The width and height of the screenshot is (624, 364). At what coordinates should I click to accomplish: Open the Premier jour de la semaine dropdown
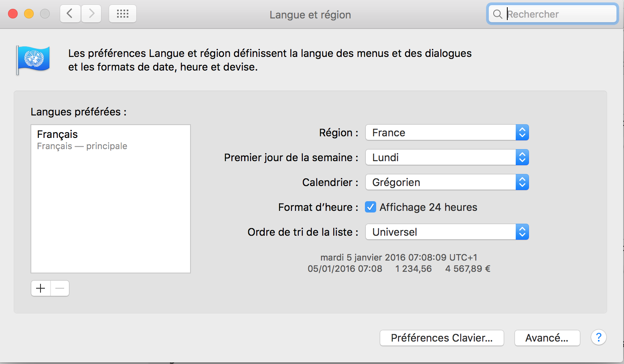[x=447, y=158]
